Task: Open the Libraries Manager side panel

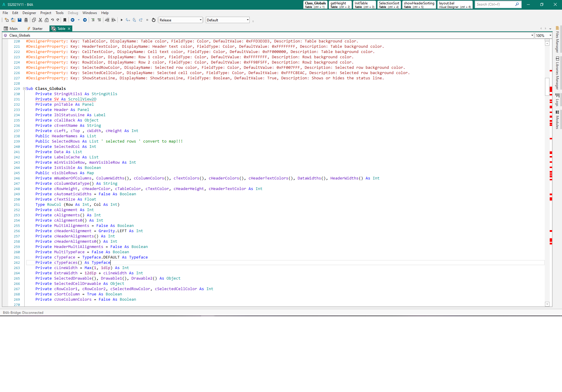Action: coord(557,73)
